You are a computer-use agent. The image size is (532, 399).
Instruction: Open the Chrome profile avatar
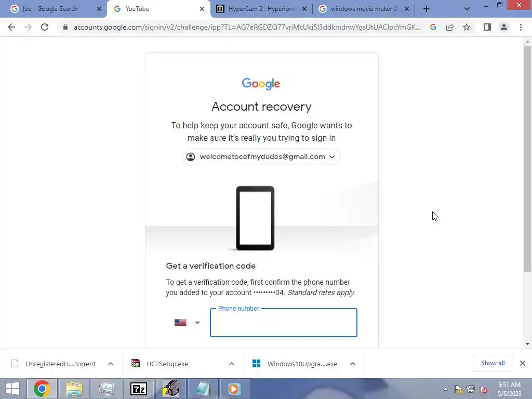tap(504, 27)
